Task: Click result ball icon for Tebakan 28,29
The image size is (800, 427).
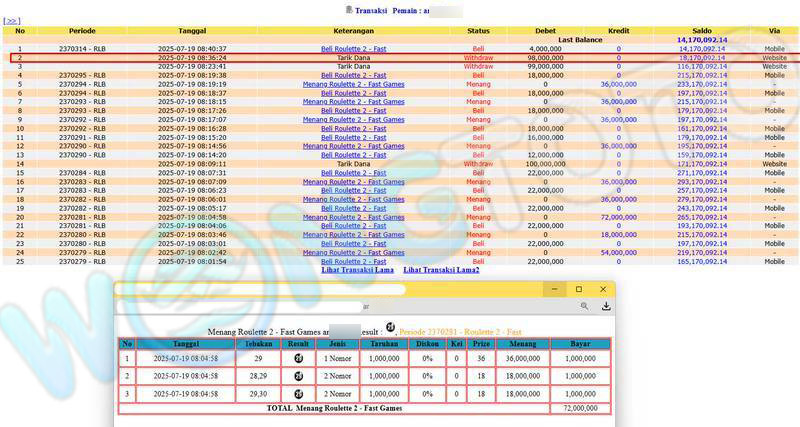Action: tap(297, 376)
